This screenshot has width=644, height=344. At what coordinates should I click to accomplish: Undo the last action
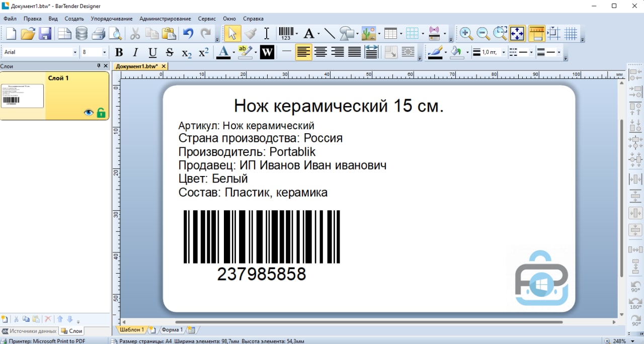click(188, 34)
